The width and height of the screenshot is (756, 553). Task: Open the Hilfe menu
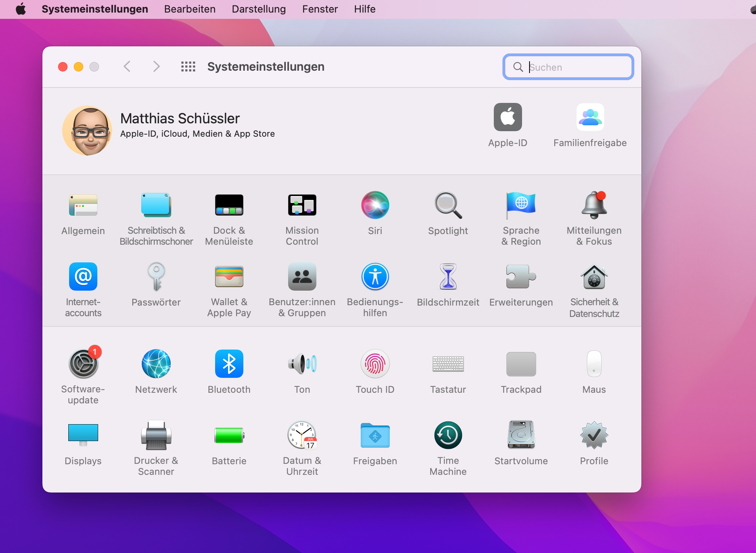[365, 9]
